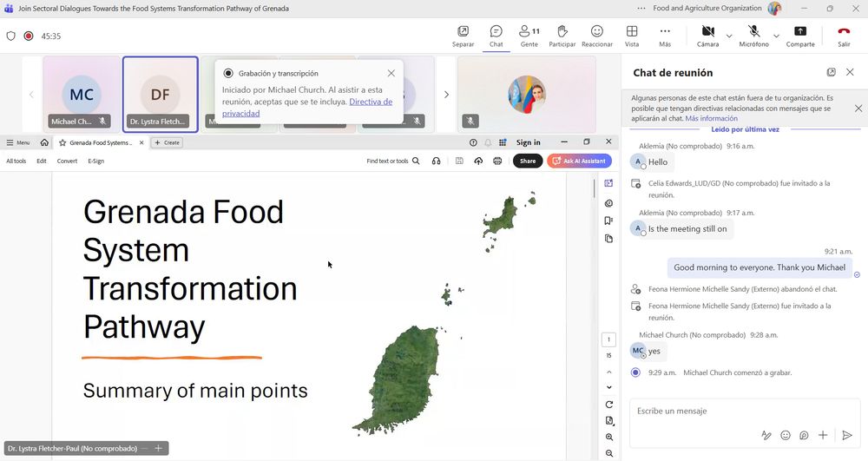Viewport: 868px width, 461px height.
Task: Turn on the Cámara
Action: [x=707, y=36]
